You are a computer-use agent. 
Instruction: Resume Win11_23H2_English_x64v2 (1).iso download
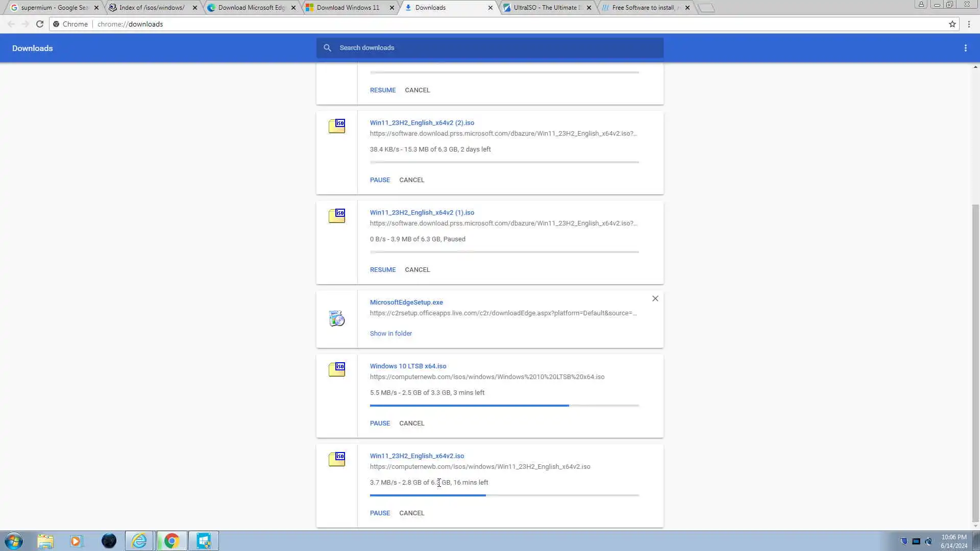[382, 269]
